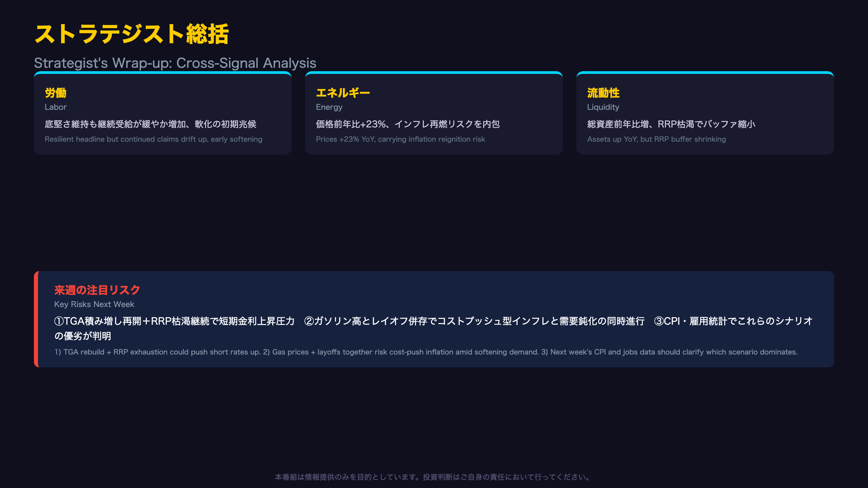
Task: Click the Liquidity label
Action: point(603,107)
